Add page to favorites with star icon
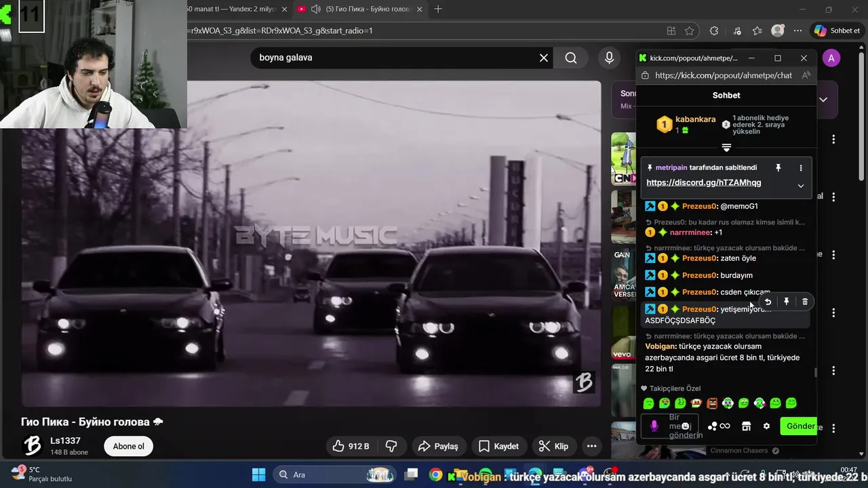 (690, 30)
